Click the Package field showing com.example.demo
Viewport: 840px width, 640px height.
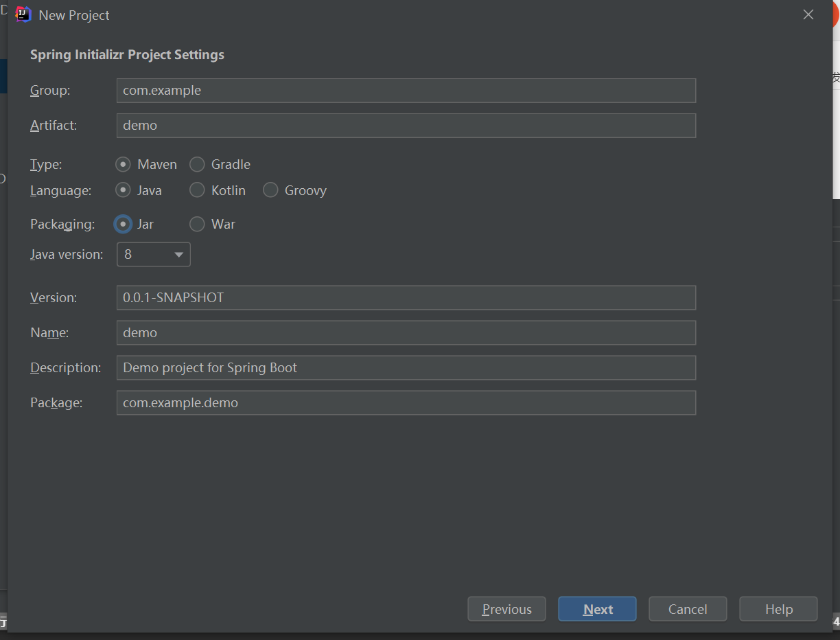click(x=405, y=402)
